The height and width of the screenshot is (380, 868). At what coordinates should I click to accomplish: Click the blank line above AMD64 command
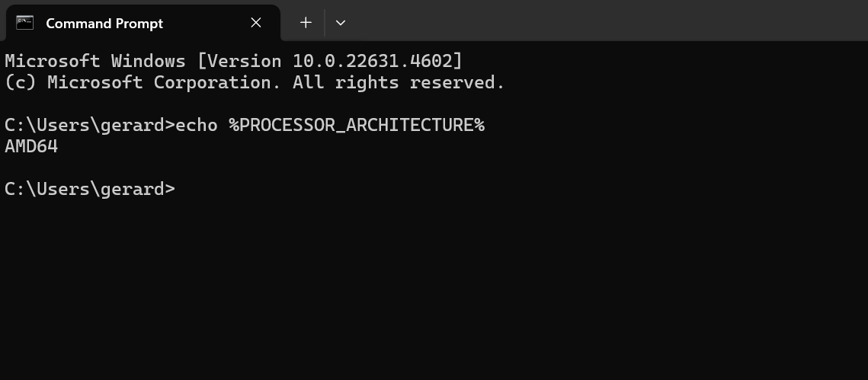click(x=434, y=104)
